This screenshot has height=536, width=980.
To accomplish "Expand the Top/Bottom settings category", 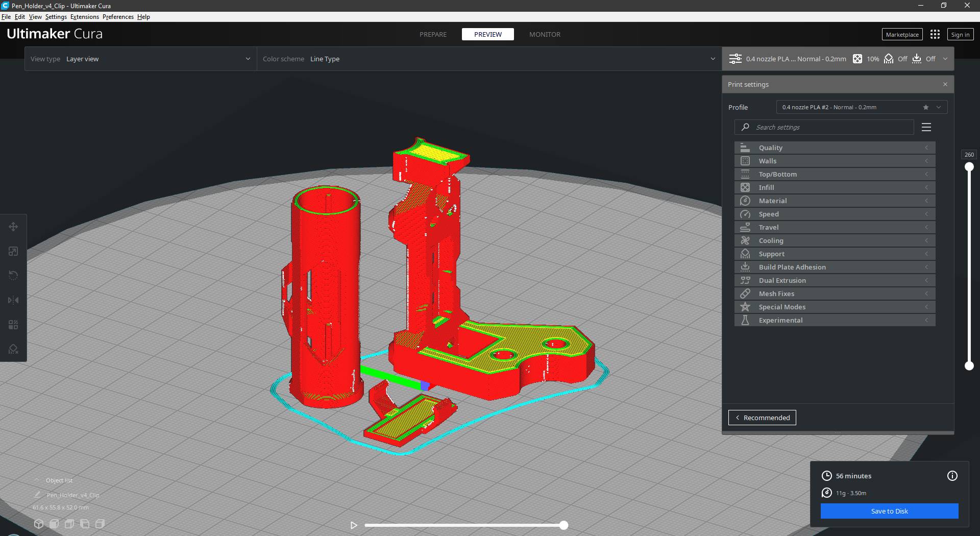I will (835, 174).
